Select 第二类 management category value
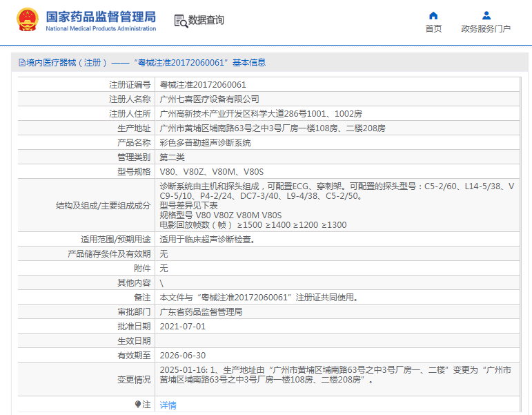The width and height of the screenshot is (532, 415). point(172,157)
